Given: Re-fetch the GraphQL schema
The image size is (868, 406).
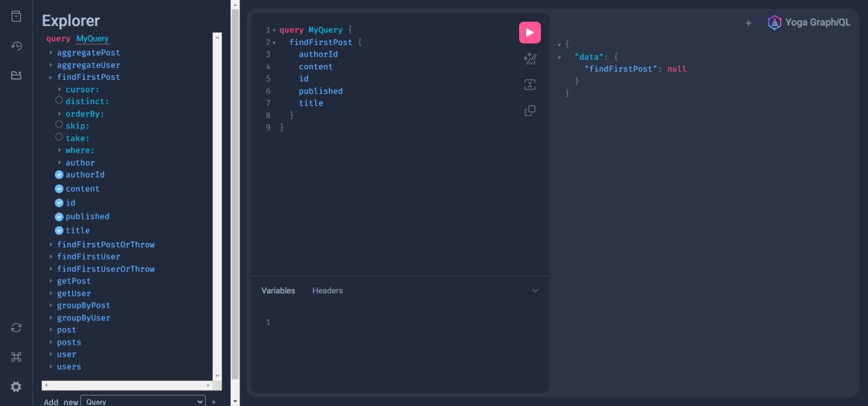Looking at the screenshot, I should [17, 327].
